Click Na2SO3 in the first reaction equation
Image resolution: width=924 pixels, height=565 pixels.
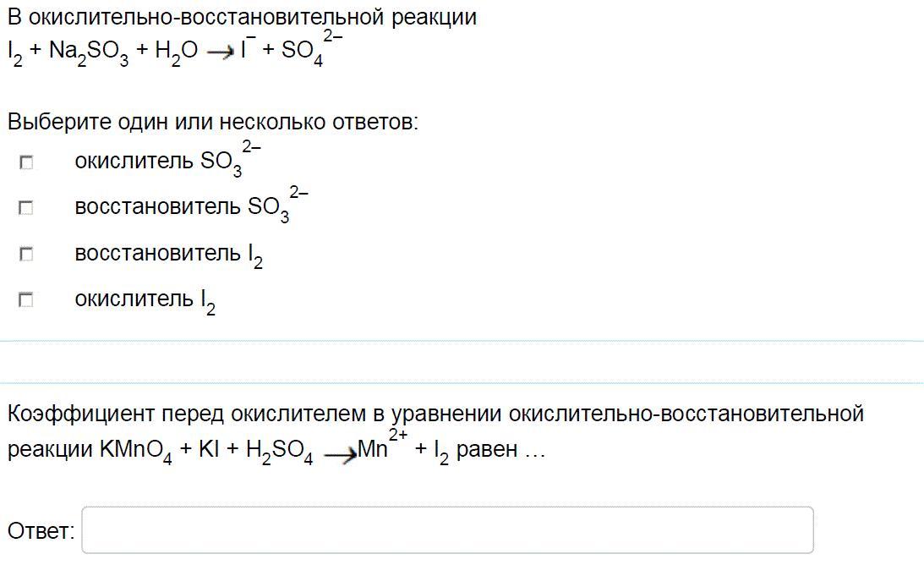[89, 52]
